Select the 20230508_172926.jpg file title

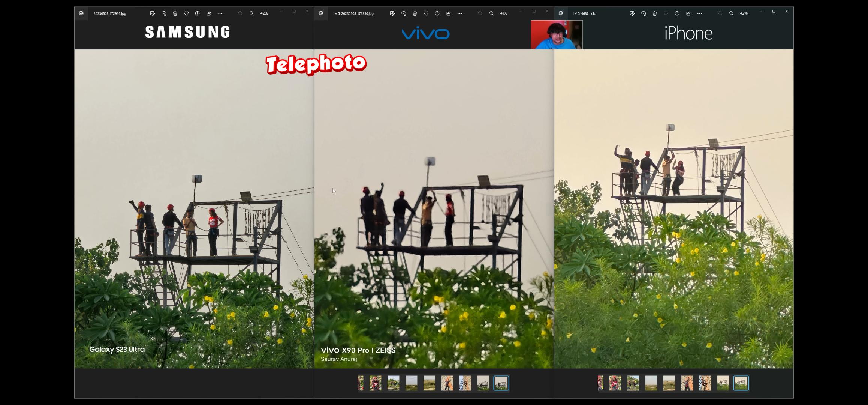click(110, 13)
